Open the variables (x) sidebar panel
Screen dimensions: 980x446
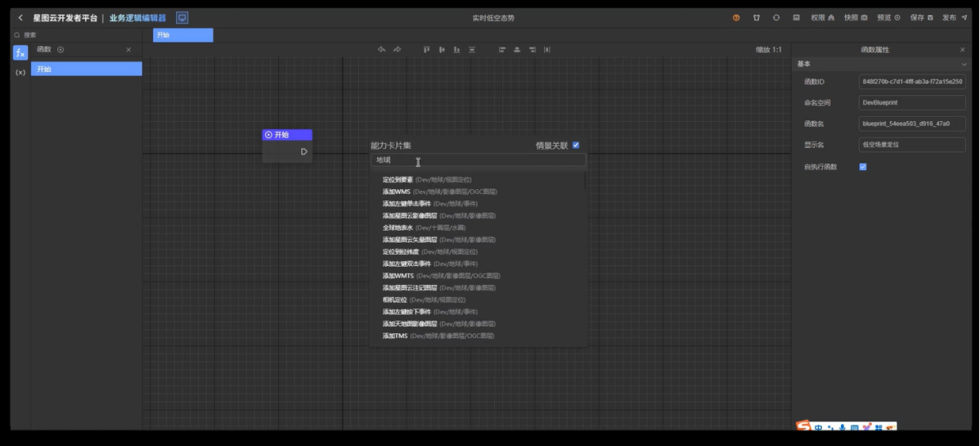point(20,72)
